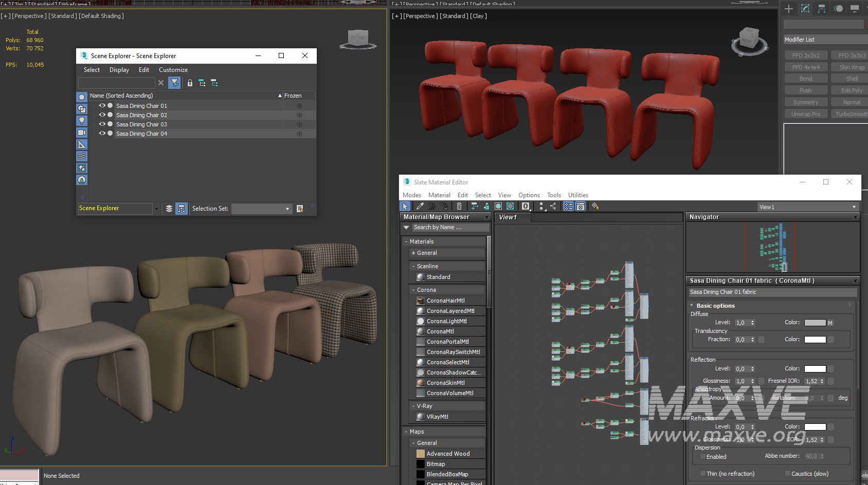Image resolution: width=868 pixels, height=485 pixels.
Task: Click the Sort by Layer stack icon
Action: [x=169, y=209]
